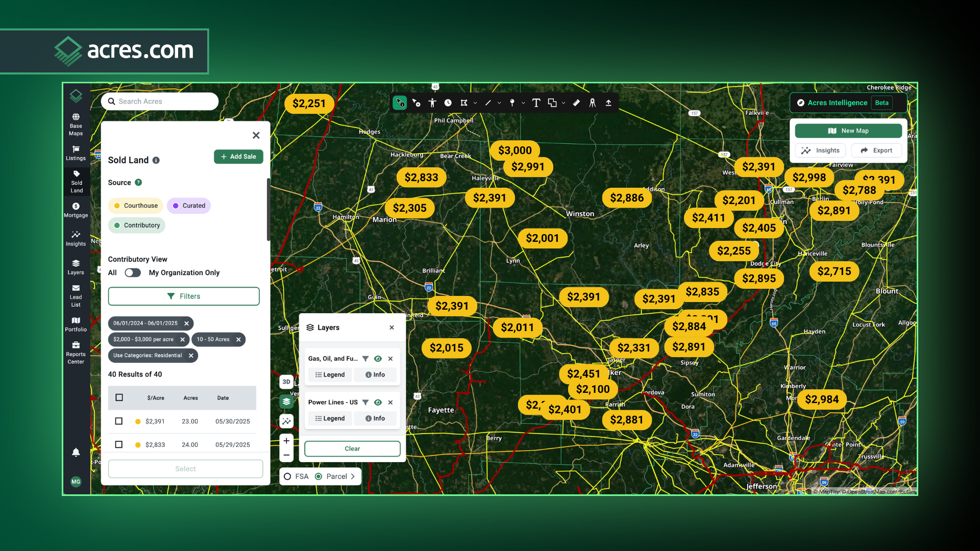The image size is (980, 551).
Task: Click the Sold Land info icon
Action: (x=156, y=160)
